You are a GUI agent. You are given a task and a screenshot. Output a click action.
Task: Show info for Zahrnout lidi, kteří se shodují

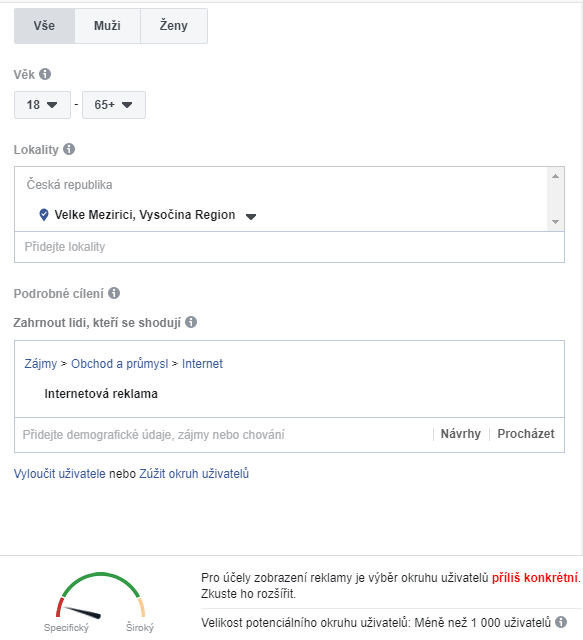[x=191, y=322]
